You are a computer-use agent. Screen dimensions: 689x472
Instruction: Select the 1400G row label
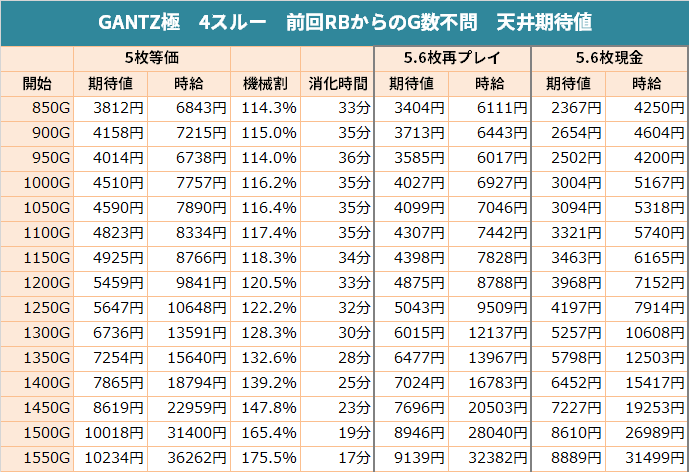(37, 384)
